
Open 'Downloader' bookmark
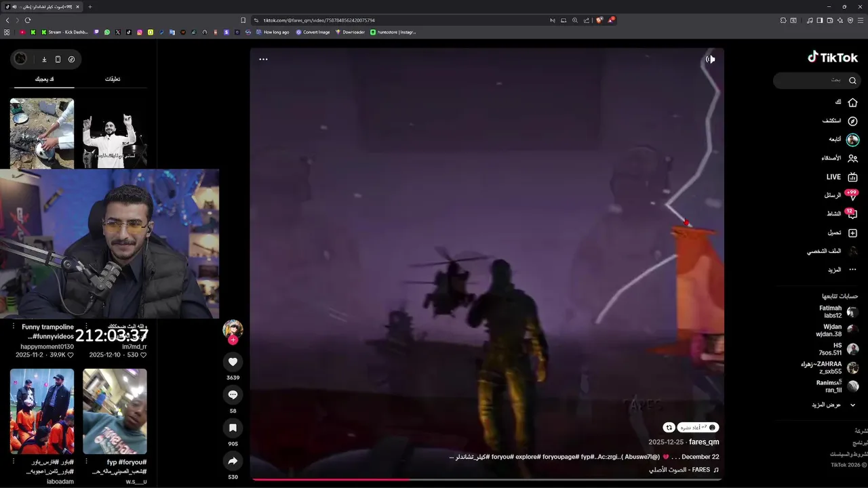[350, 32]
